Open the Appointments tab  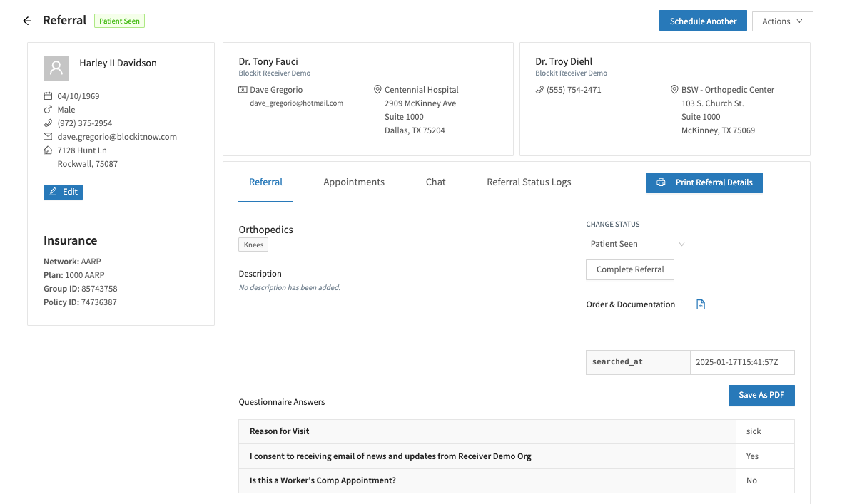[354, 182]
